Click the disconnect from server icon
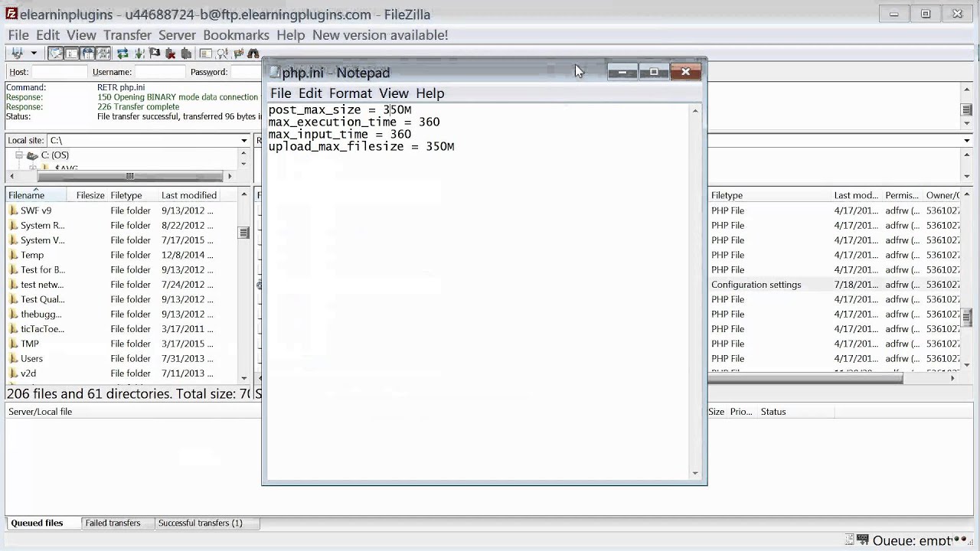The image size is (980, 551). [170, 54]
